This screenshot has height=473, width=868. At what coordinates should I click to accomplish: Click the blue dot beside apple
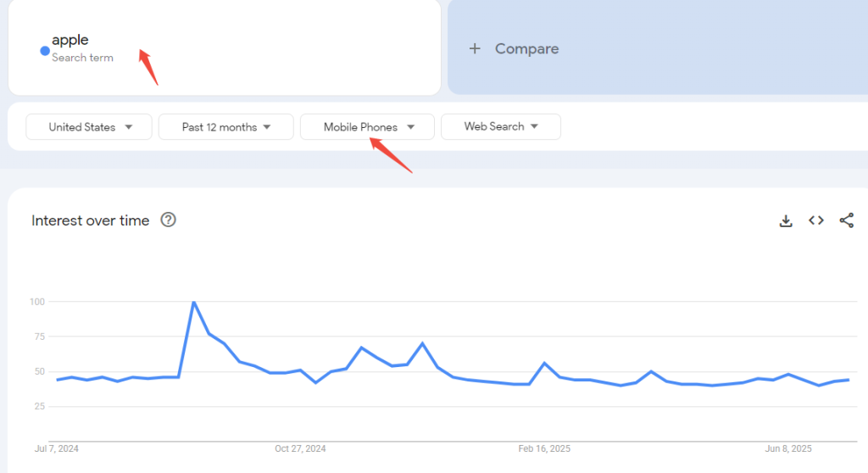coord(45,51)
